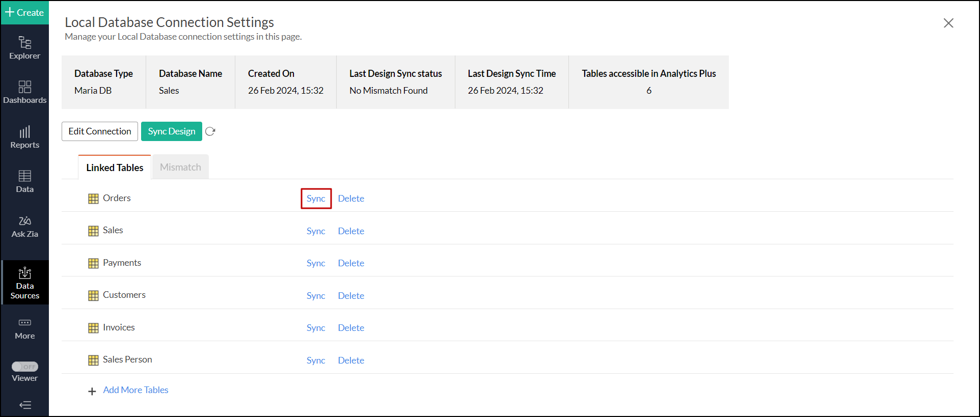Viewport: 980px width, 417px height.
Task: Collapse the left sidebar panel
Action: (25, 405)
